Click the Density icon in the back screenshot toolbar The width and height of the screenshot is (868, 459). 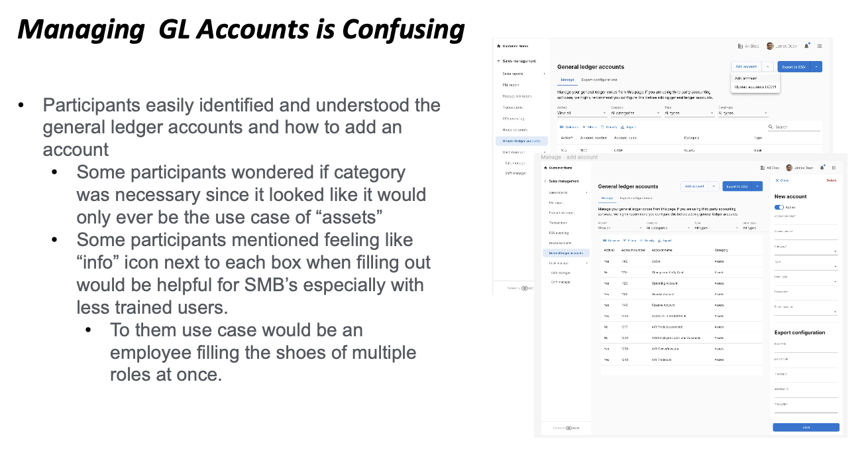pyautogui.click(x=602, y=127)
